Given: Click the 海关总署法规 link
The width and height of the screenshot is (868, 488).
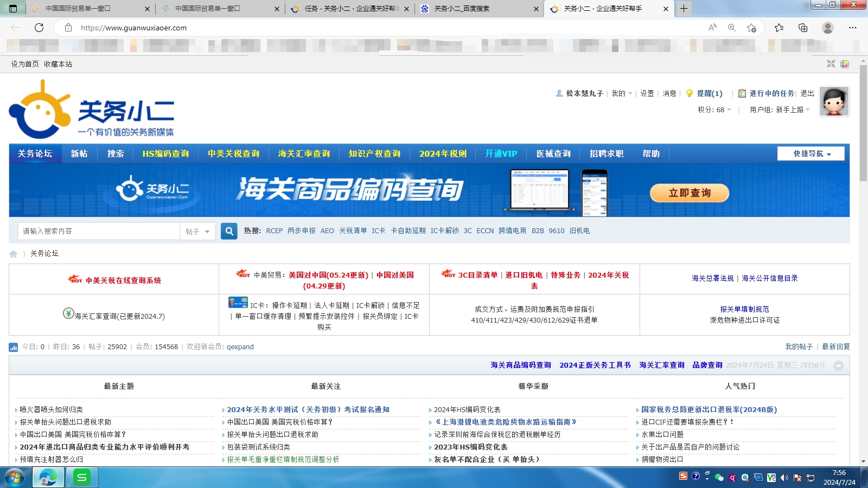Looking at the screenshot, I should click(x=712, y=279).
